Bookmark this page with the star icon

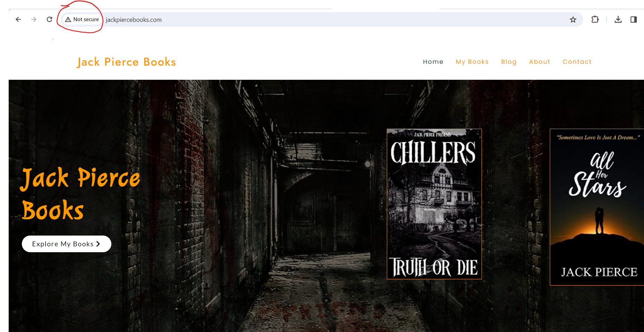click(x=573, y=19)
